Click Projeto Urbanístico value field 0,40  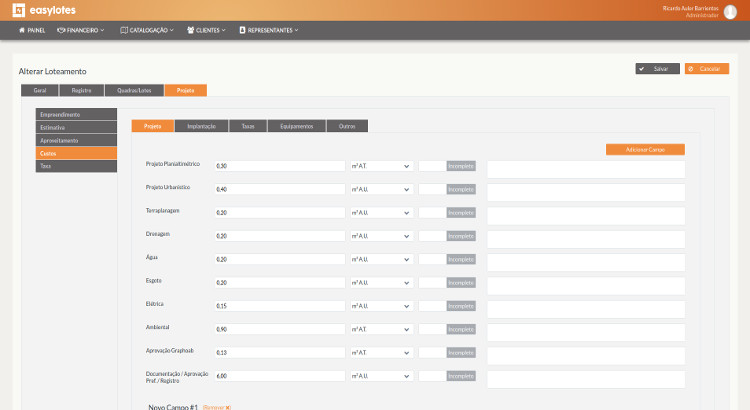click(x=280, y=189)
